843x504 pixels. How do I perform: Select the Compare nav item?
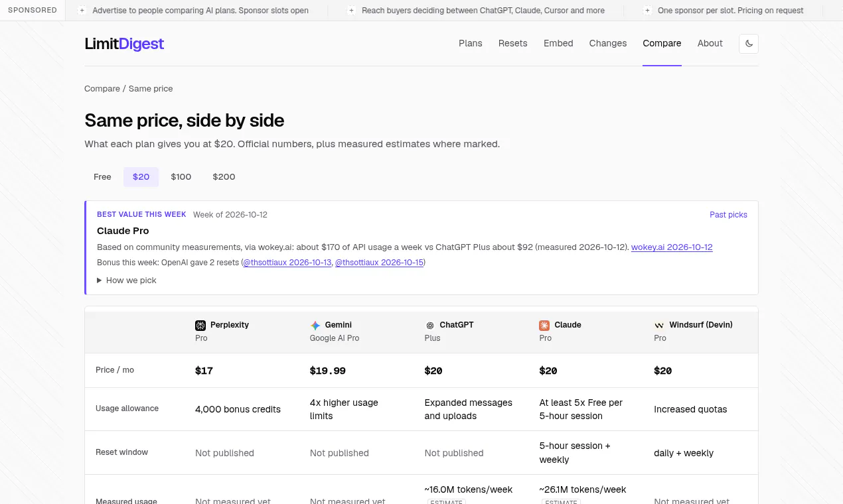[662, 44]
